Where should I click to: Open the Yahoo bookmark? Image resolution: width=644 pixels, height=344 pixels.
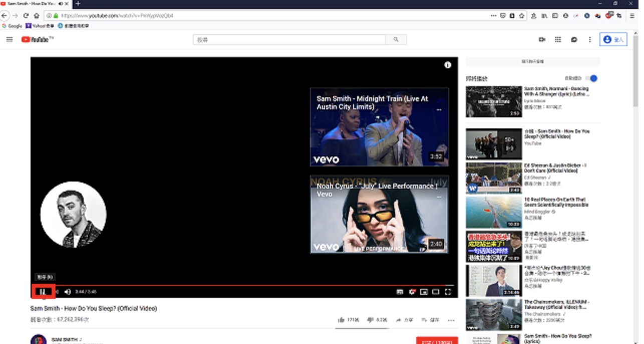pyautogui.click(x=39, y=26)
